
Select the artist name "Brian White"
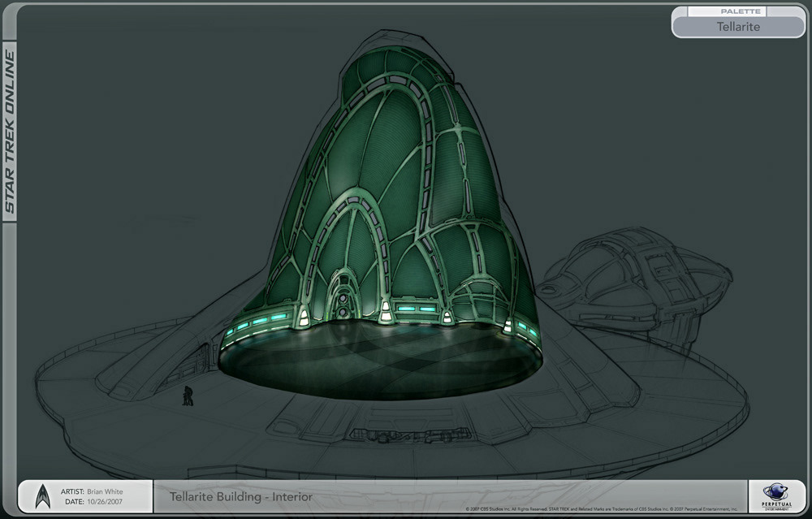pos(105,491)
